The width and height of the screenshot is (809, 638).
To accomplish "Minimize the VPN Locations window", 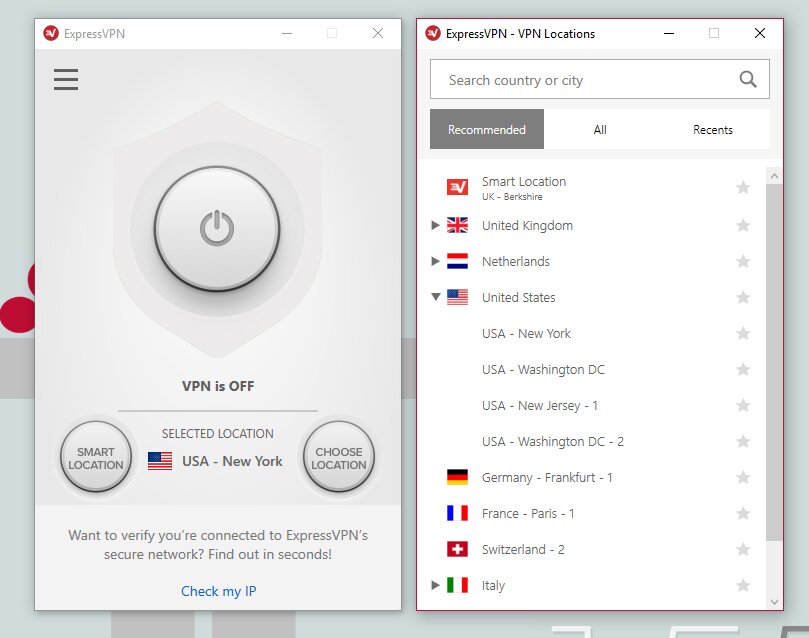I will (669, 34).
